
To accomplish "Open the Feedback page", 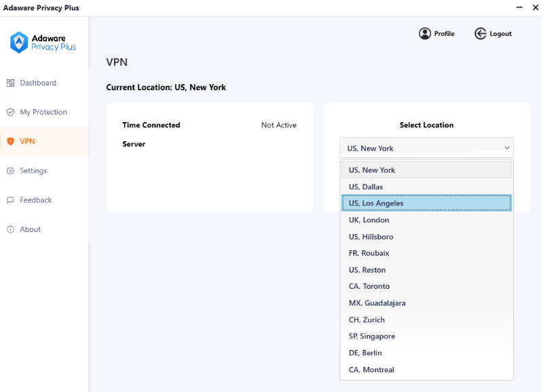I will (x=45, y=200).
